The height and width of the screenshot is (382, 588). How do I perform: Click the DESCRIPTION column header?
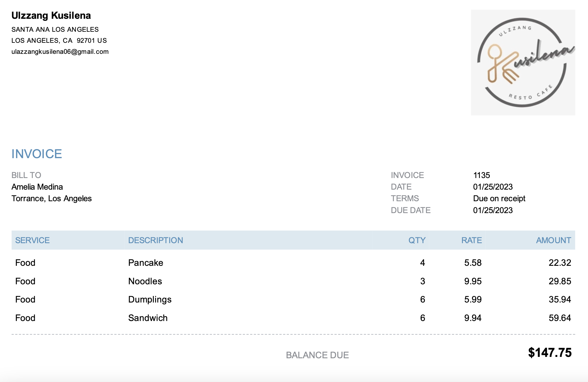click(x=155, y=240)
